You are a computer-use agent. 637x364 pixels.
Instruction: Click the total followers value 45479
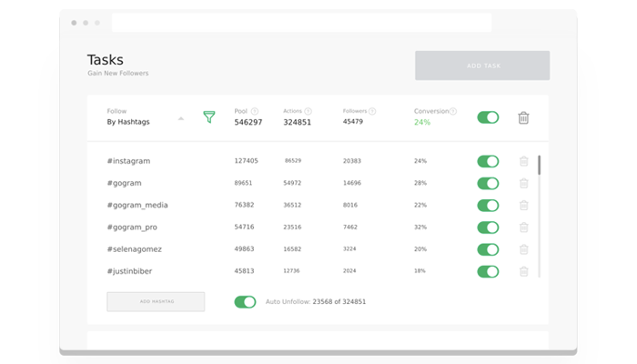coord(353,121)
